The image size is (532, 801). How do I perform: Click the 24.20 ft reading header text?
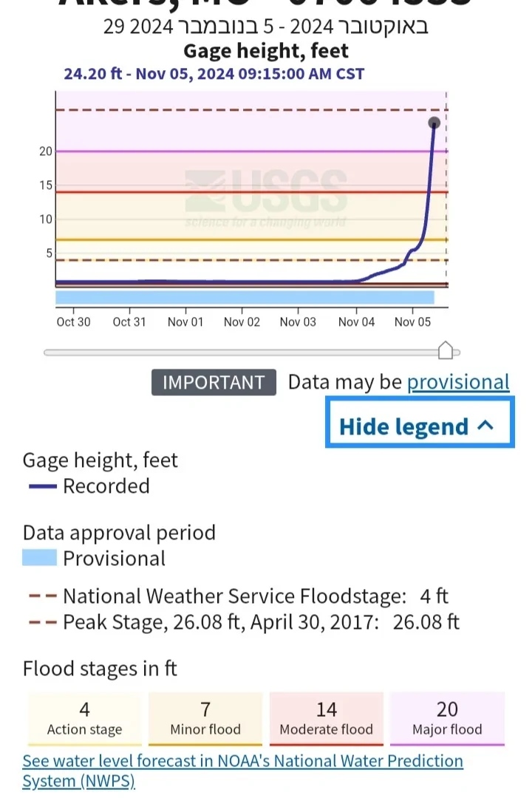coord(214,74)
